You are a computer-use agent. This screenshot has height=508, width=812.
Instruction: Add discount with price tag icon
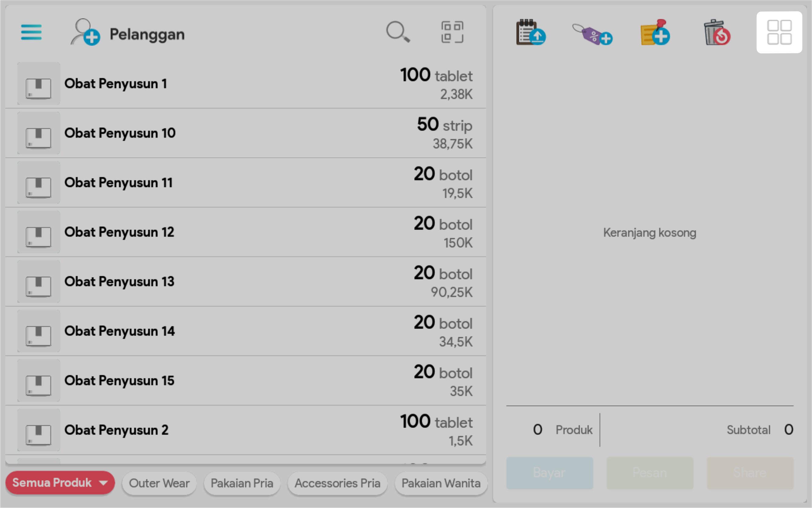(593, 34)
